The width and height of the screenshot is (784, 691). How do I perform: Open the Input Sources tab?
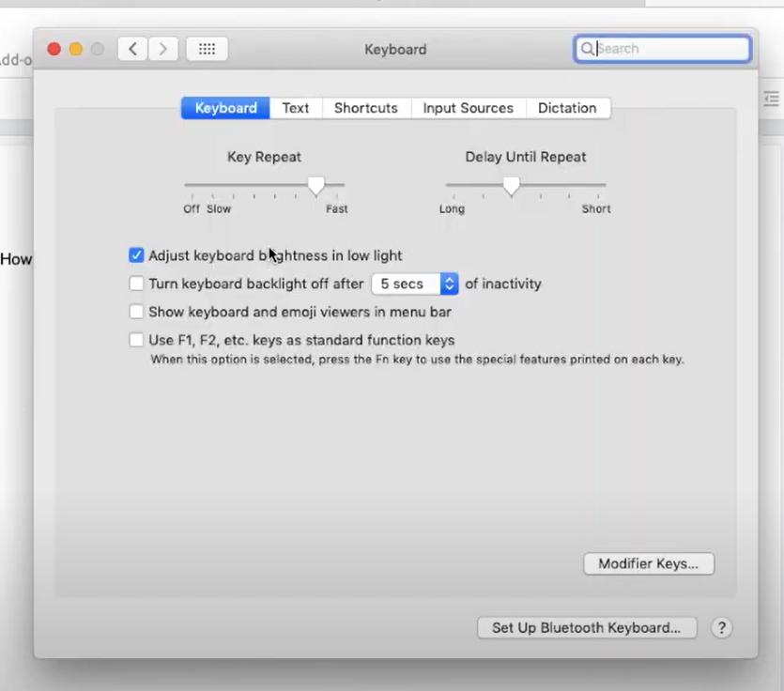pos(468,108)
